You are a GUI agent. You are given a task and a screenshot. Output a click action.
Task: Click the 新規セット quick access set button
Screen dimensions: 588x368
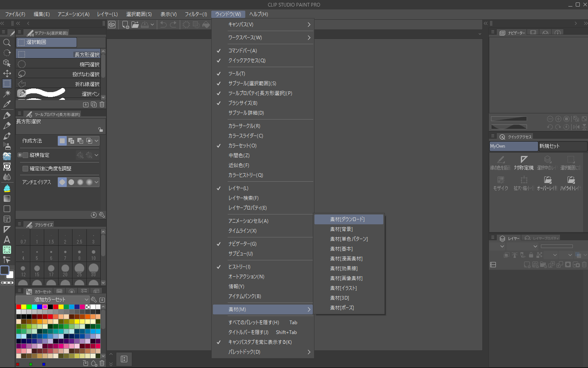coord(562,146)
